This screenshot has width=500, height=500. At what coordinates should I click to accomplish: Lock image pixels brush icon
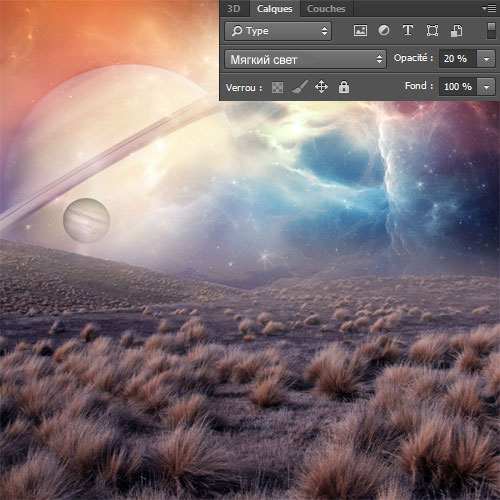click(x=300, y=87)
